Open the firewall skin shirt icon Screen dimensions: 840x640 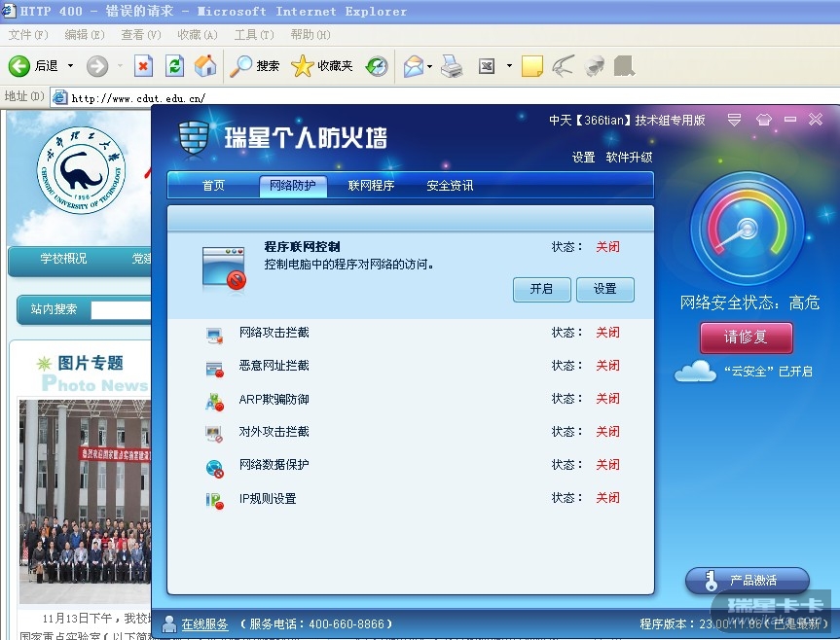click(764, 120)
